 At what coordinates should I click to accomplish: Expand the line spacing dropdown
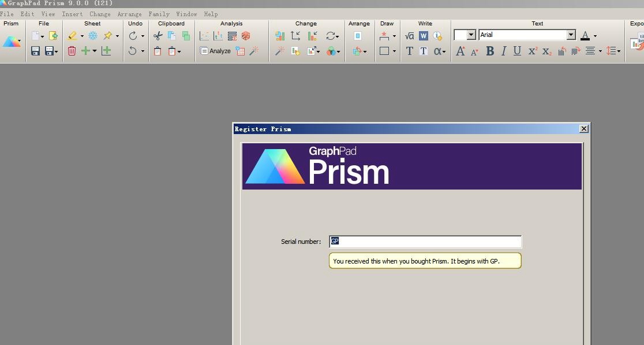619,51
